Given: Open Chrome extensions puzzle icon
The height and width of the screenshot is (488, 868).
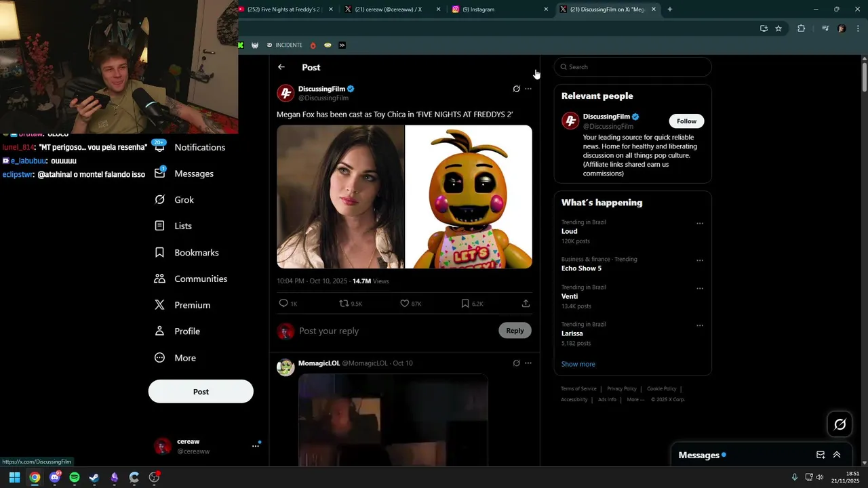Looking at the screenshot, I should (x=801, y=28).
